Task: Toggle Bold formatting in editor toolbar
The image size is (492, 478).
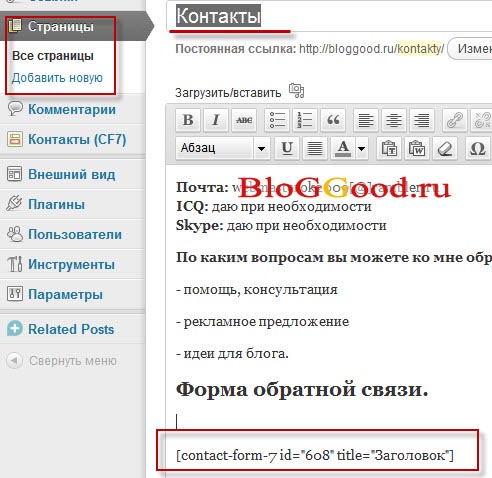Action: (x=188, y=120)
